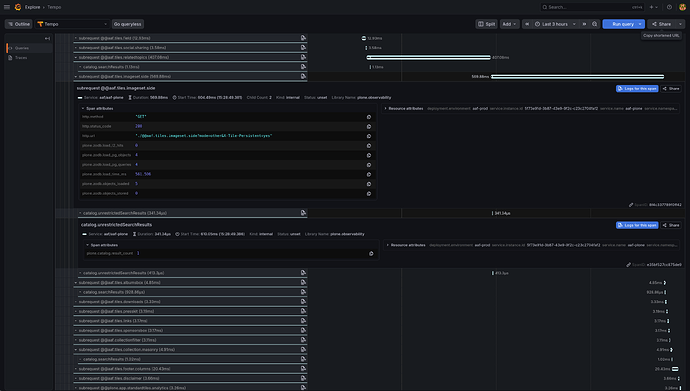Select the subrequest collectionfilter span row
The image size is (690, 391).
(190, 340)
